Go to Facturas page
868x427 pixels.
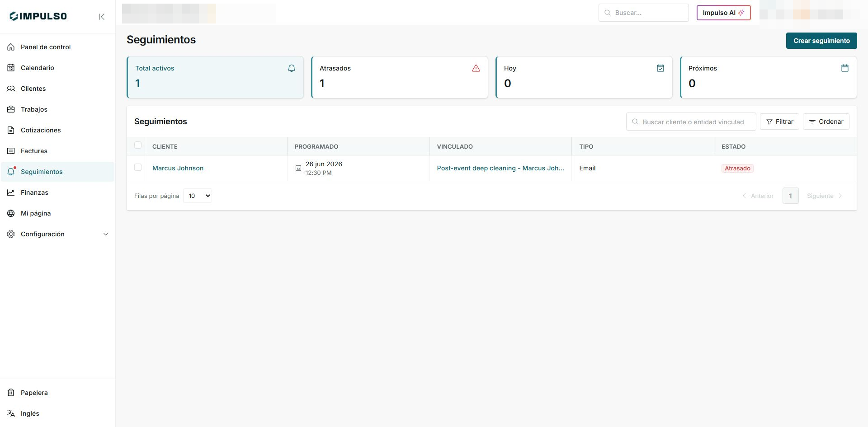57,151
